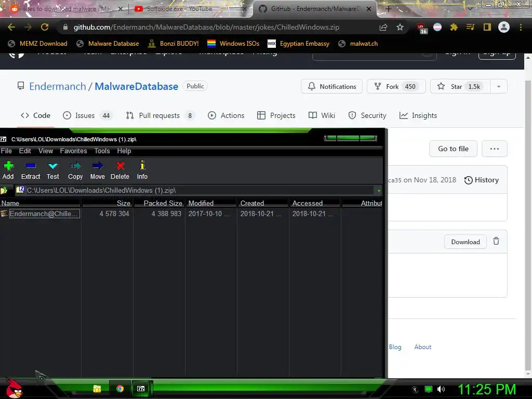The height and width of the screenshot is (399, 532).
Task: Expand the Star options dropdown arrow
Action: tap(499, 87)
